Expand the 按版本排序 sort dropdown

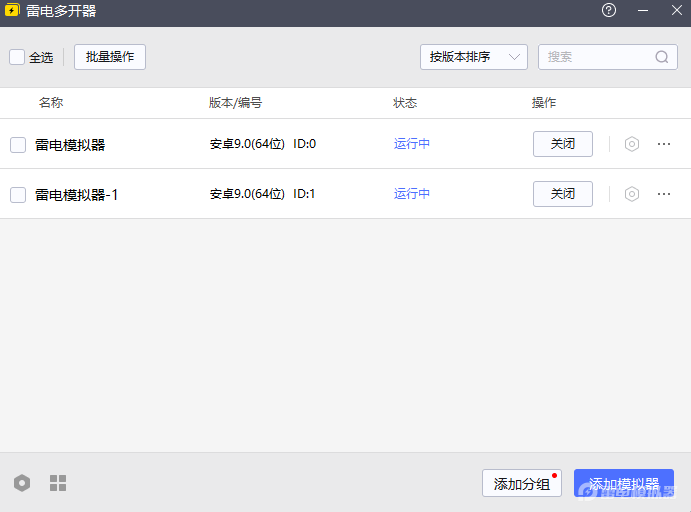[473, 57]
